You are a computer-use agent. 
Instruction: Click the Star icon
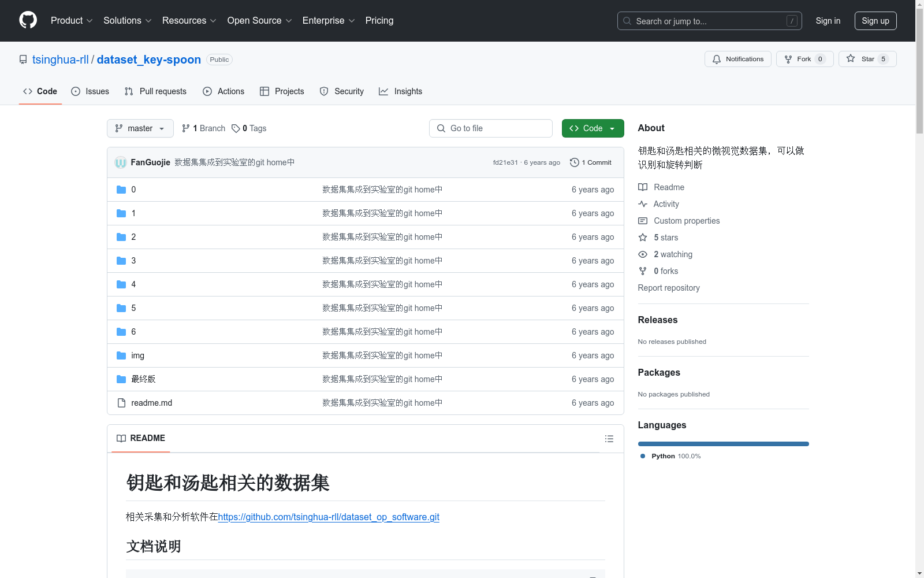[x=851, y=58]
